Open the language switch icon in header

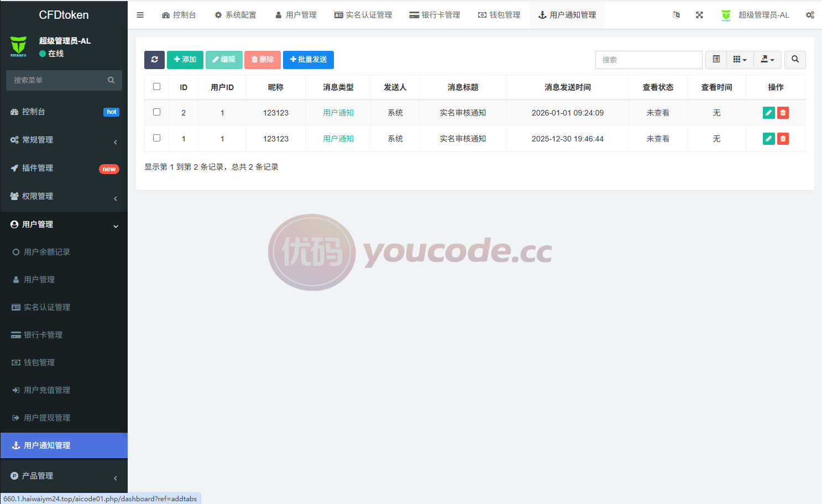tap(676, 15)
